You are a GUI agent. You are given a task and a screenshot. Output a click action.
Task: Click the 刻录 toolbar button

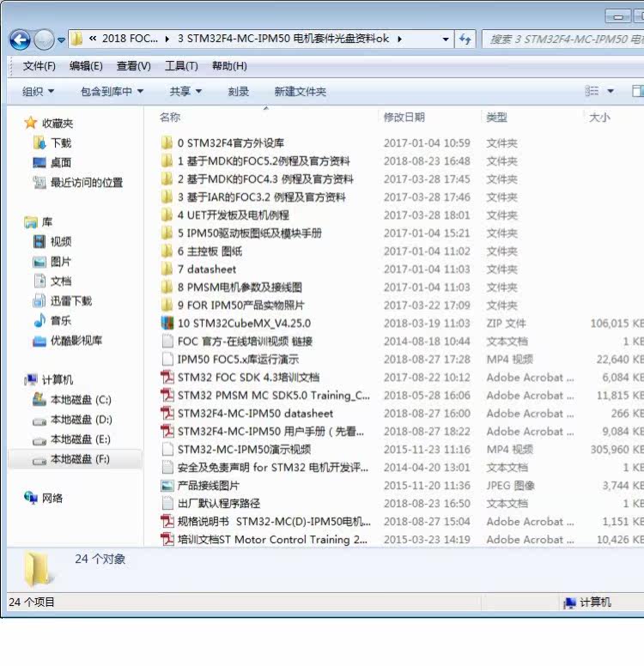point(238,91)
